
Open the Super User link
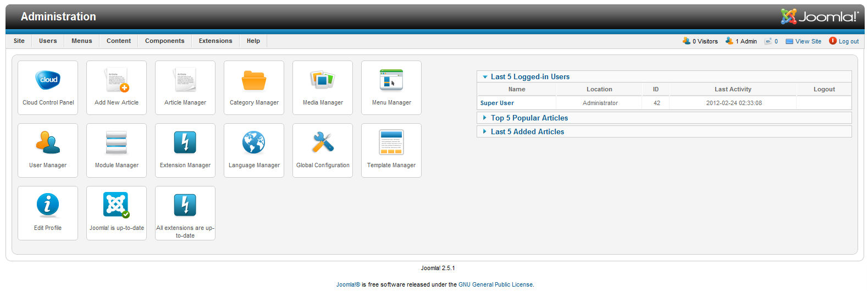(497, 103)
